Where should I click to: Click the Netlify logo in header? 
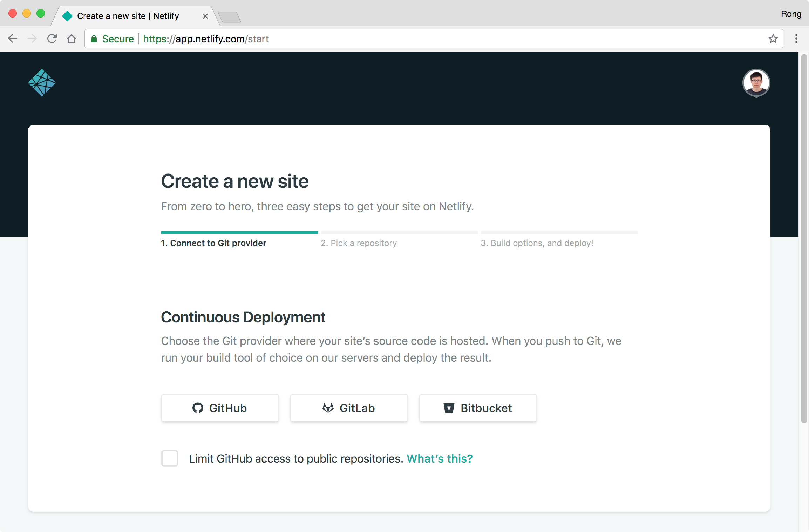pos(42,83)
